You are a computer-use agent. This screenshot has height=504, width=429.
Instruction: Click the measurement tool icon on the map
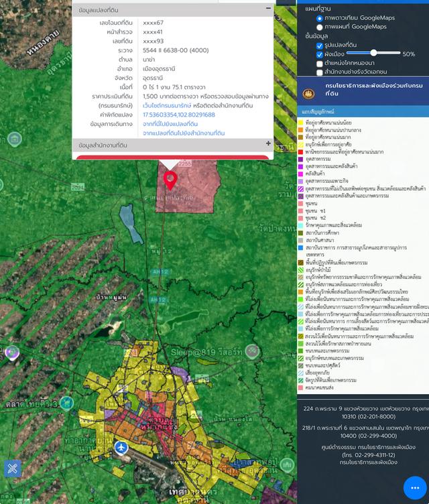13,468
